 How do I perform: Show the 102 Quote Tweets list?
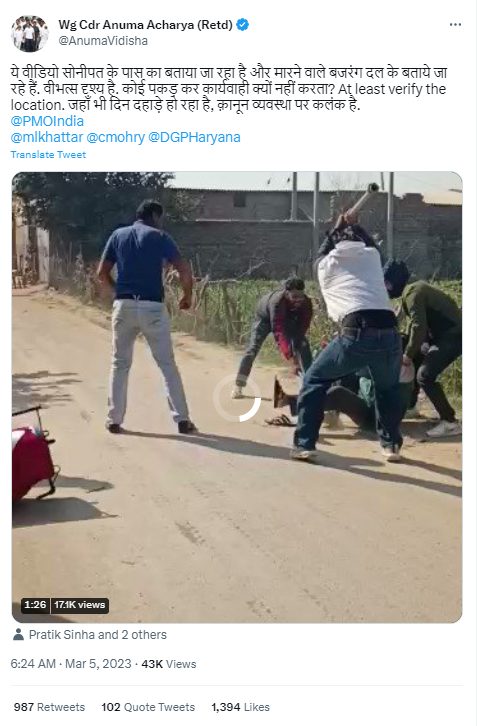click(148, 707)
